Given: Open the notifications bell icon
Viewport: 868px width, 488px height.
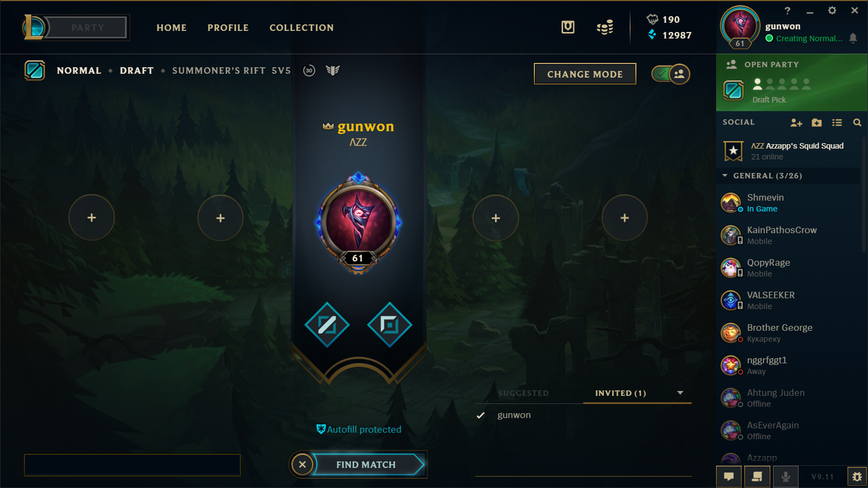Looking at the screenshot, I should [x=853, y=38].
